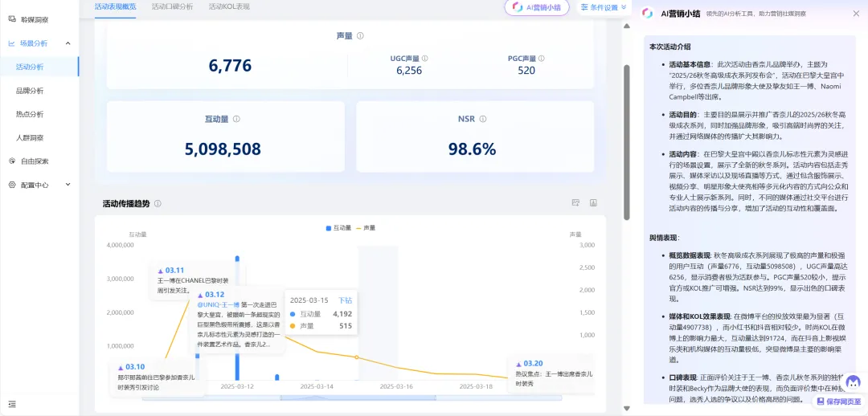Click the info icon next to 活动传播趋势
This screenshot has width=868, height=416.
pyautogui.click(x=158, y=203)
